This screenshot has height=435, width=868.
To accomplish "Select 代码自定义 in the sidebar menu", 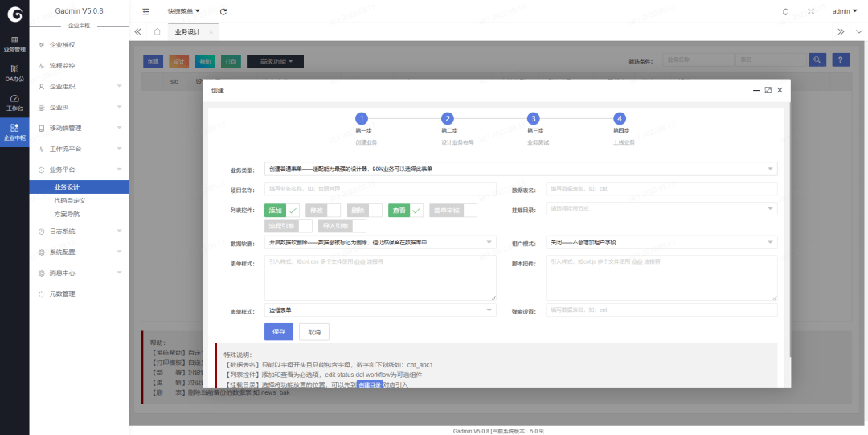I will (69, 200).
